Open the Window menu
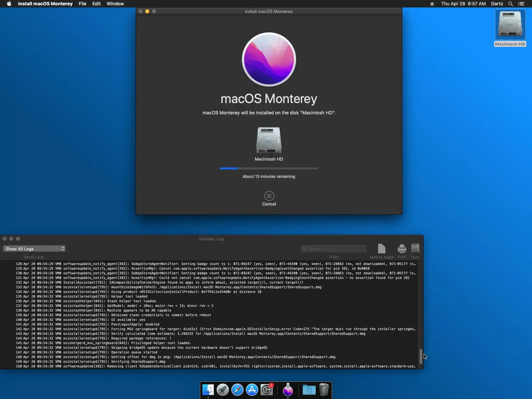 click(115, 4)
